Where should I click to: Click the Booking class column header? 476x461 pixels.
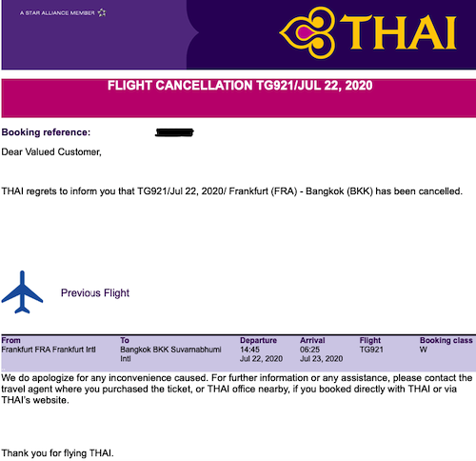click(x=446, y=340)
